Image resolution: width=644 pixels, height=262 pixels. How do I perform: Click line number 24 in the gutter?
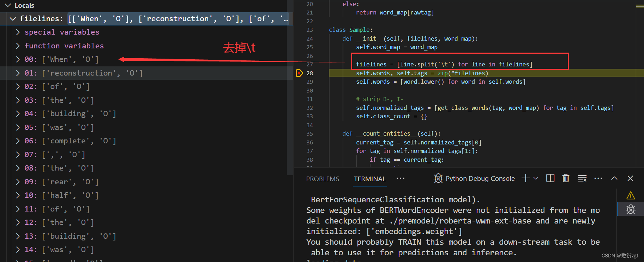click(309, 38)
